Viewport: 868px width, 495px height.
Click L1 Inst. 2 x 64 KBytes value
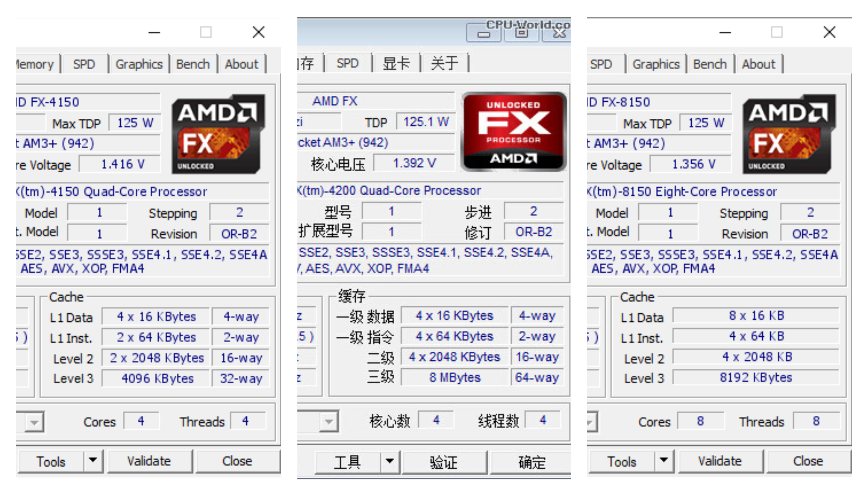[x=156, y=337]
